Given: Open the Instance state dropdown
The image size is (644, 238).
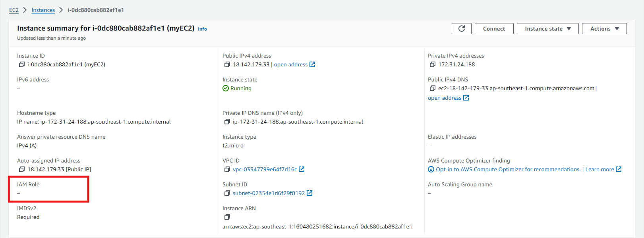Looking at the screenshot, I should point(547,29).
